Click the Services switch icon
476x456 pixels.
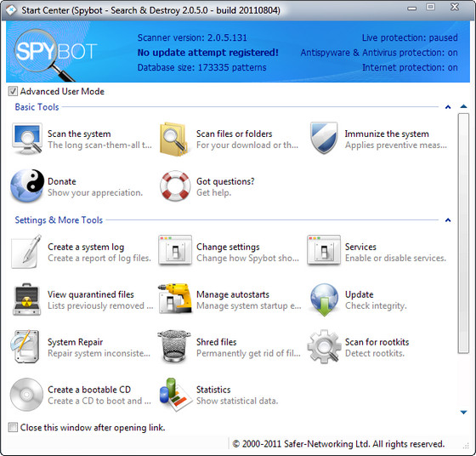tap(324, 250)
